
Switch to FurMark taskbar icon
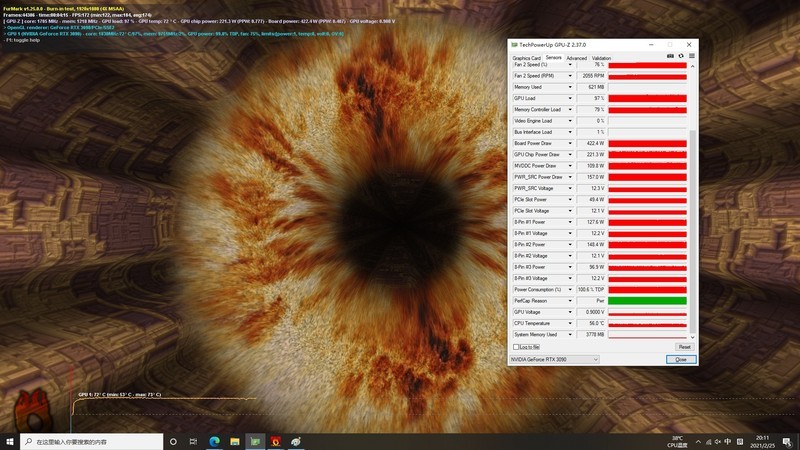(276, 441)
